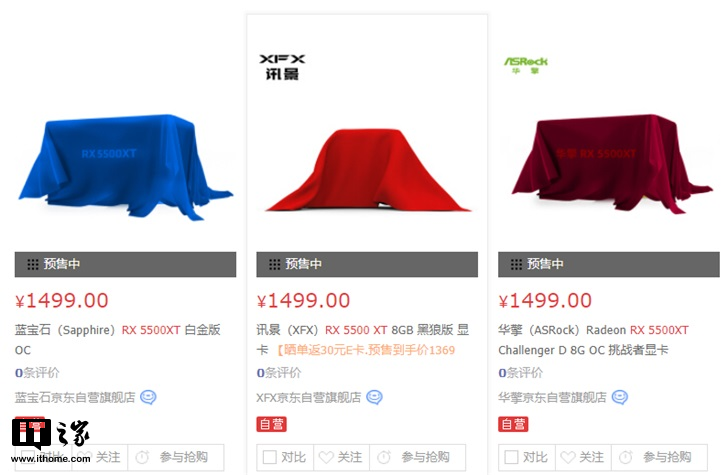Open the 0条评价 reviews link under XFX product
This screenshot has width=728, height=475.
[x=279, y=373]
